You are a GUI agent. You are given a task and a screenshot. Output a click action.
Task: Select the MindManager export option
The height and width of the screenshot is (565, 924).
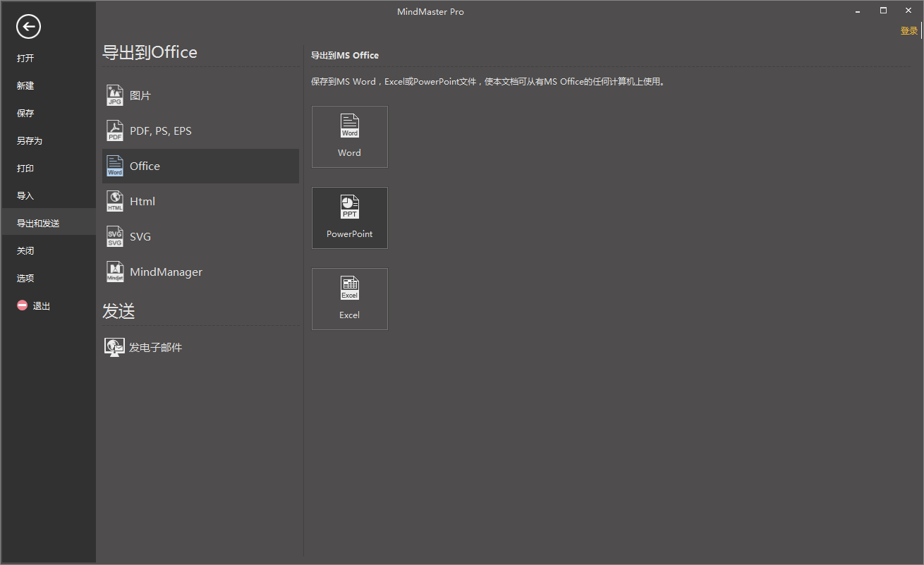(x=200, y=272)
